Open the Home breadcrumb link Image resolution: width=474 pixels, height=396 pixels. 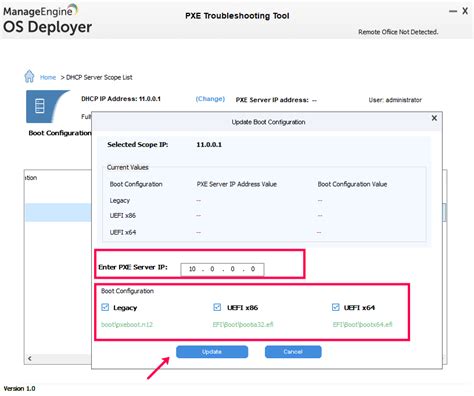coord(48,77)
